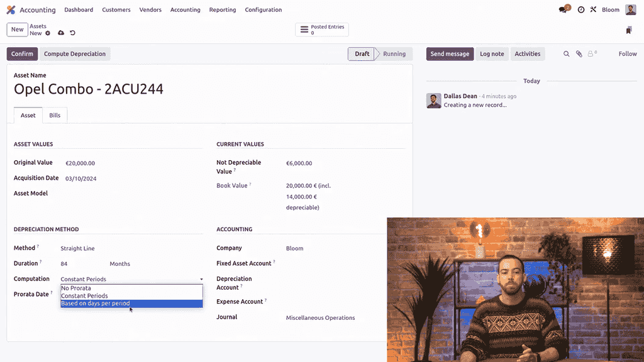Select 'Based on days per period' option
Viewport: 644px width, 362px height.
(96, 304)
